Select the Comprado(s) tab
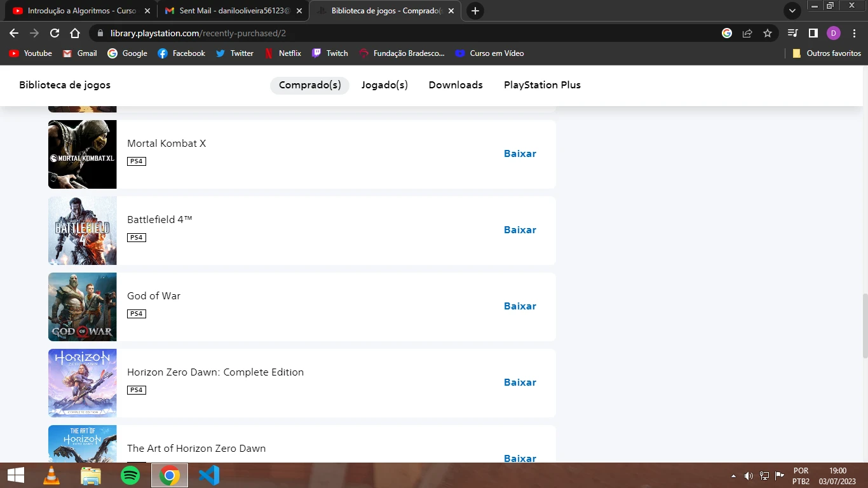 pyautogui.click(x=309, y=85)
